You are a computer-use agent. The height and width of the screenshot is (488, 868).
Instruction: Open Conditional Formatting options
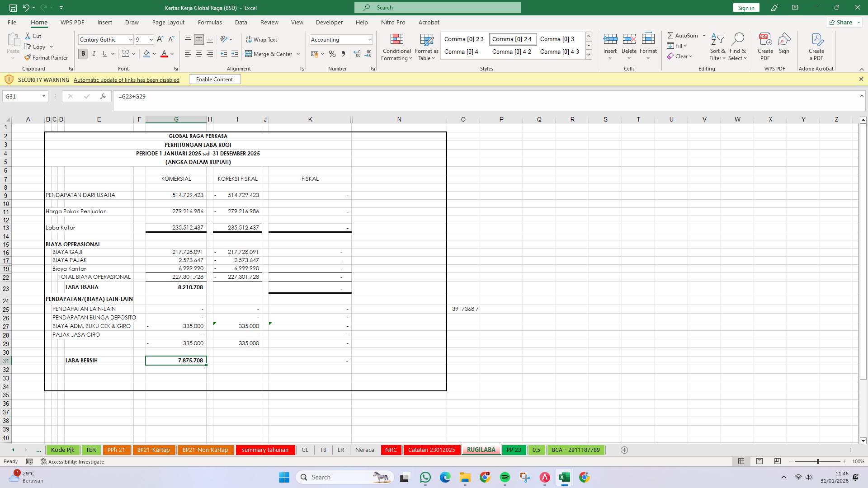pos(396,47)
